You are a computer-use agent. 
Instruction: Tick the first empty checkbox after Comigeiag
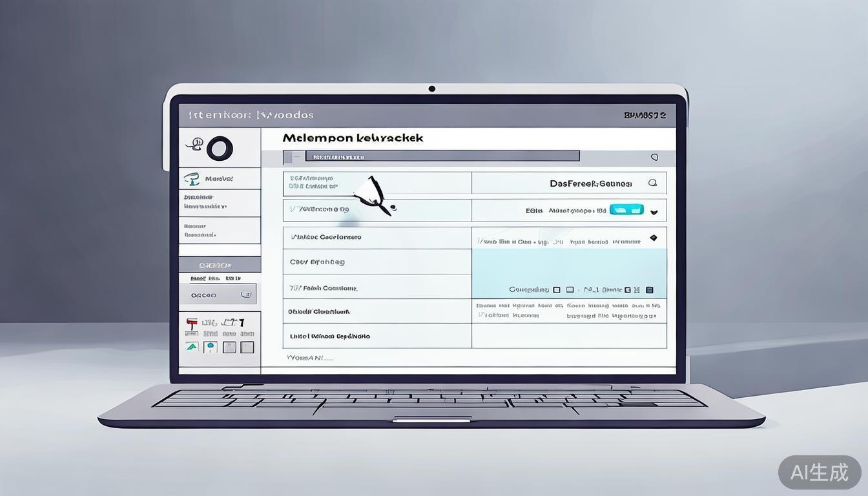557,290
